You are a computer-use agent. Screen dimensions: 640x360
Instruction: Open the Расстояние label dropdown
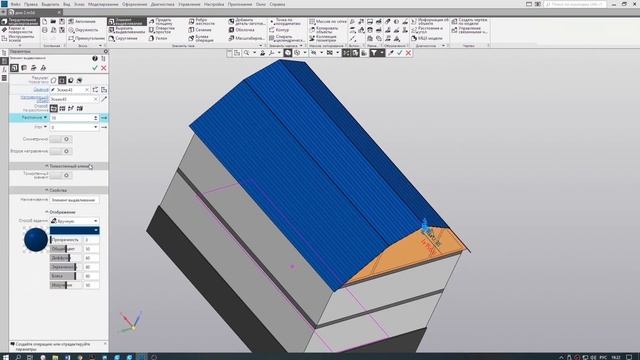[x=45, y=118]
